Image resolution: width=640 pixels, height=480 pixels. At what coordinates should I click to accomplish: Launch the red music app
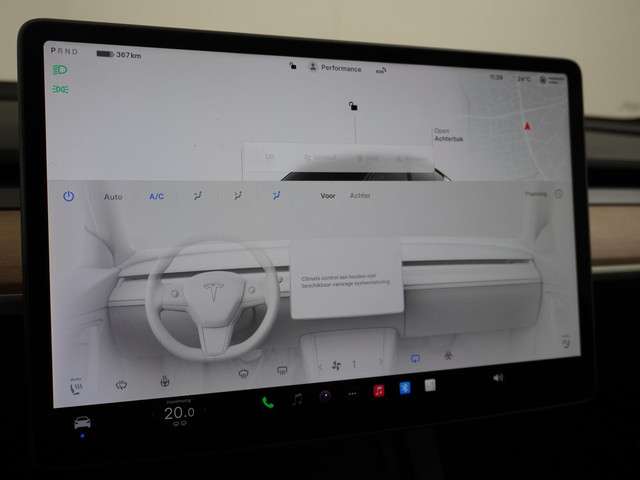(379, 391)
